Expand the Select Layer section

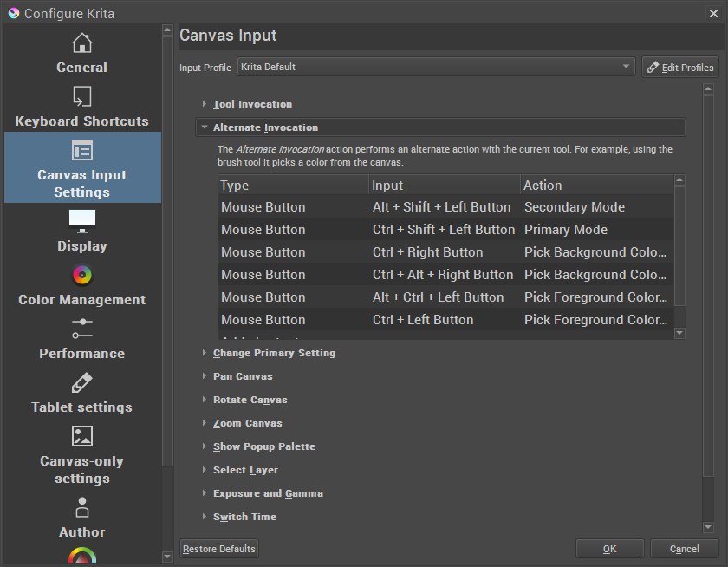click(x=204, y=470)
